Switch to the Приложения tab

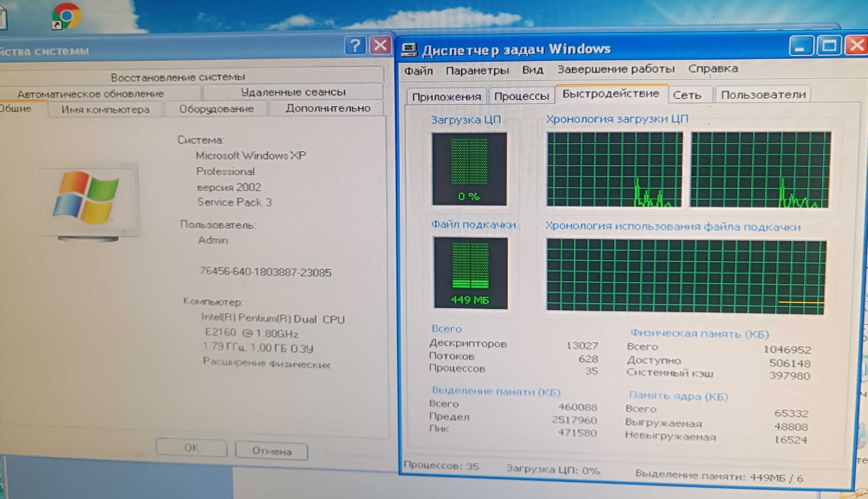click(x=447, y=97)
